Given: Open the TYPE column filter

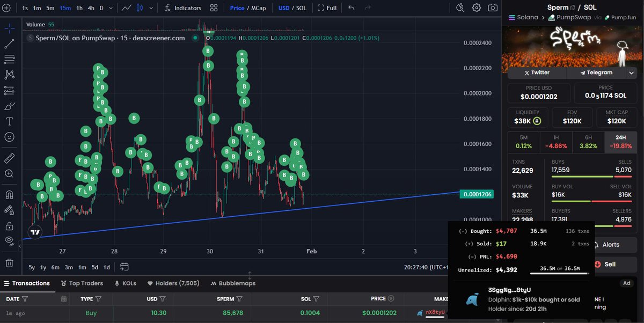Looking at the screenshot, I should point(99,299).
